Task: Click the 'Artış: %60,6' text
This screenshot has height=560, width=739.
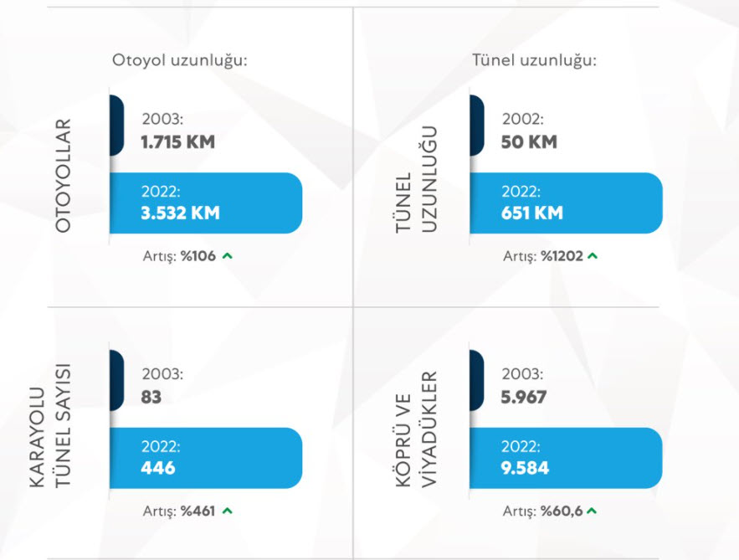Action: [x=541, y=510]
